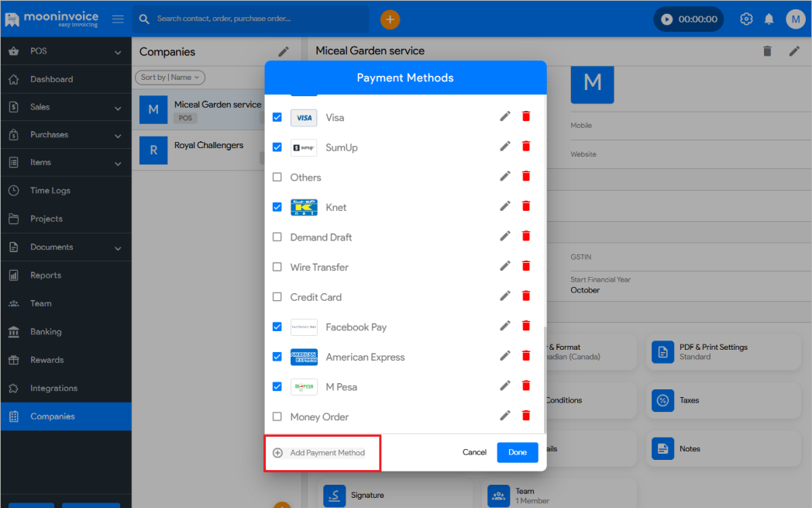Delete company using top-right trash icon
The width and height of the screenshot is (812, 508).
click(767, 51)
